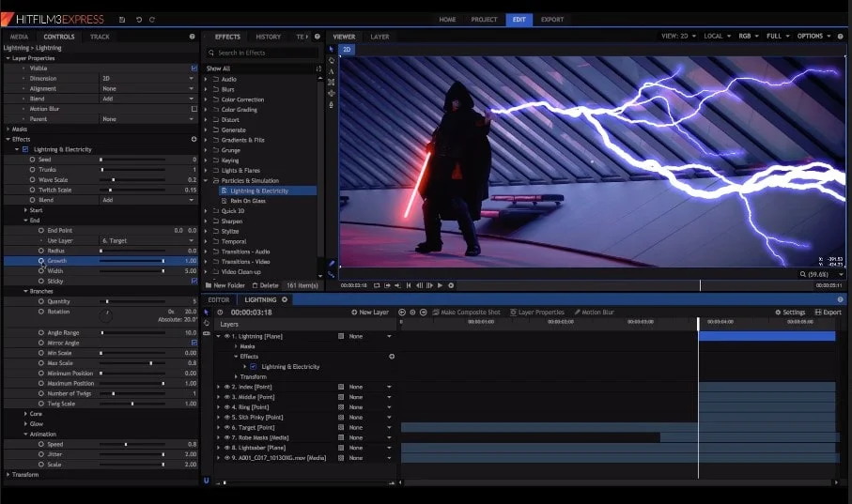Toggle Lightning & Electricity checkbox in timeline
Viewport: 852px width, 504px height.
point(254,367)
